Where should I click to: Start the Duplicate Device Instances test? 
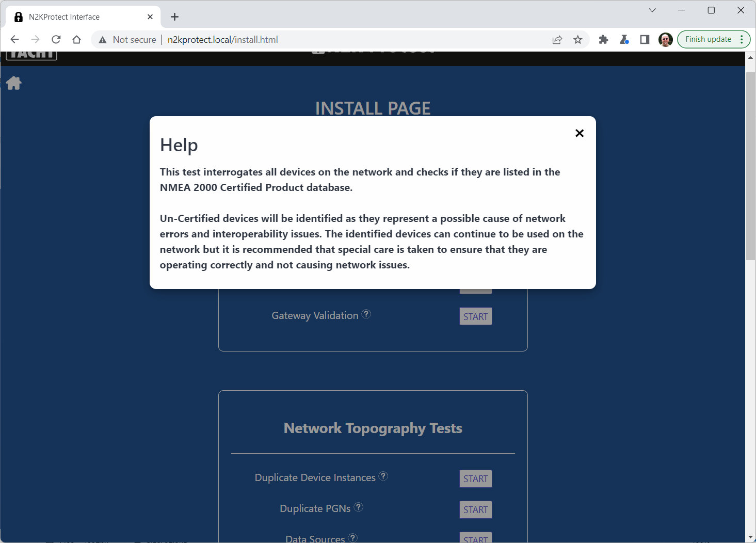click(x=475, y=478)
